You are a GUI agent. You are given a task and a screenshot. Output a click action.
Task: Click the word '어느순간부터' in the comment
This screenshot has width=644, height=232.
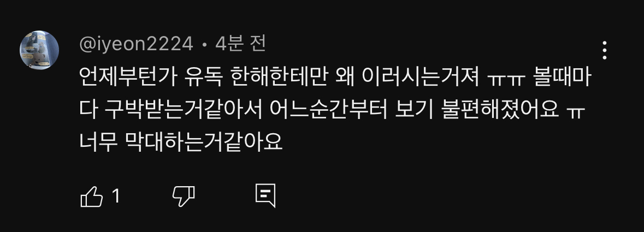[x=329, y=110]
